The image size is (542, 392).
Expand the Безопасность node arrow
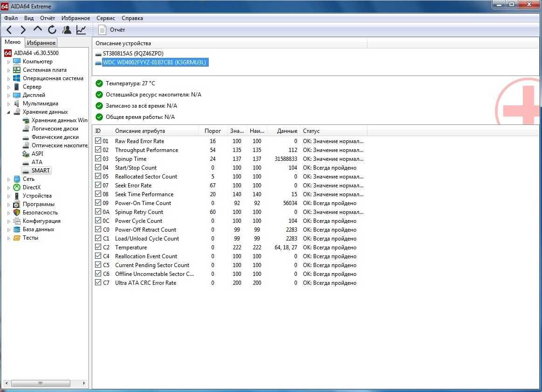click(x=9, y=213)
